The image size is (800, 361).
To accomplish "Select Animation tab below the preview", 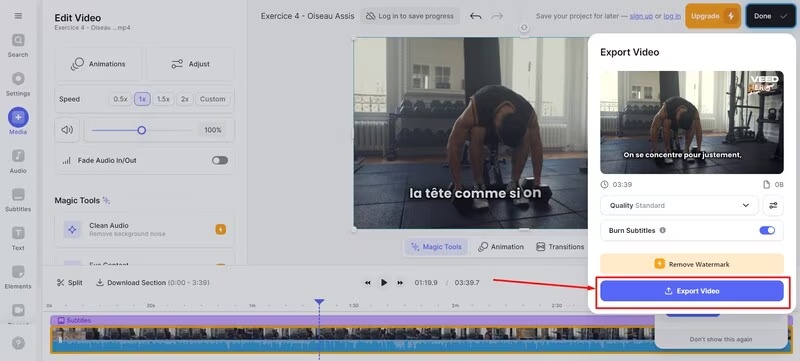I will [501, 247].
